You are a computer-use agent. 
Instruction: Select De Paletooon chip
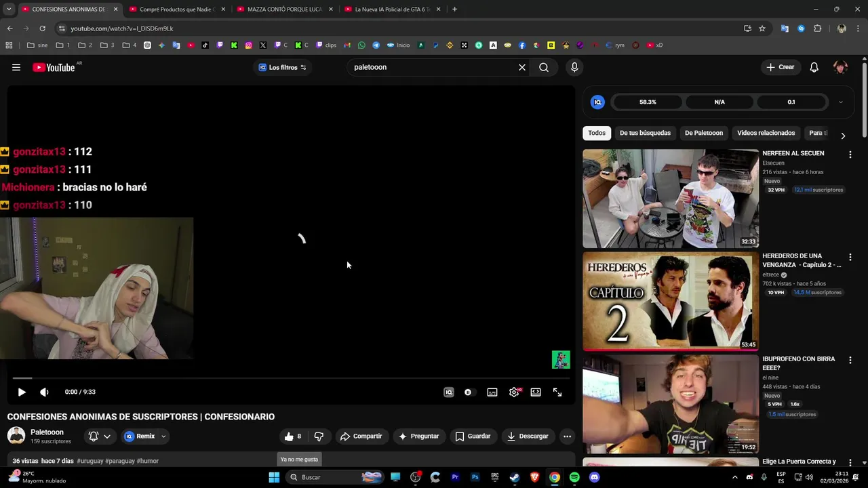coord(704,133)
